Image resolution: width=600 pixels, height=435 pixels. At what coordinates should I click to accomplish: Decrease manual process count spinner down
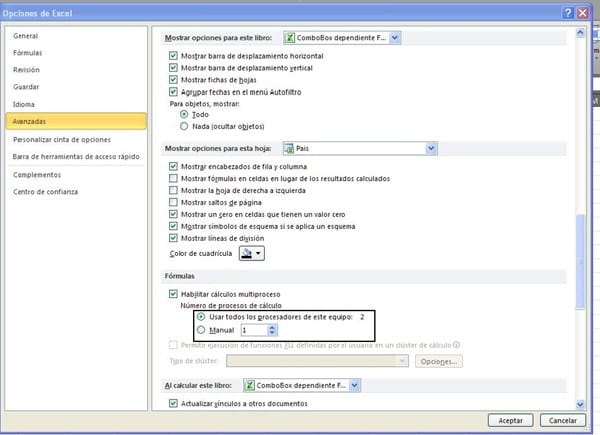[272, 333]
